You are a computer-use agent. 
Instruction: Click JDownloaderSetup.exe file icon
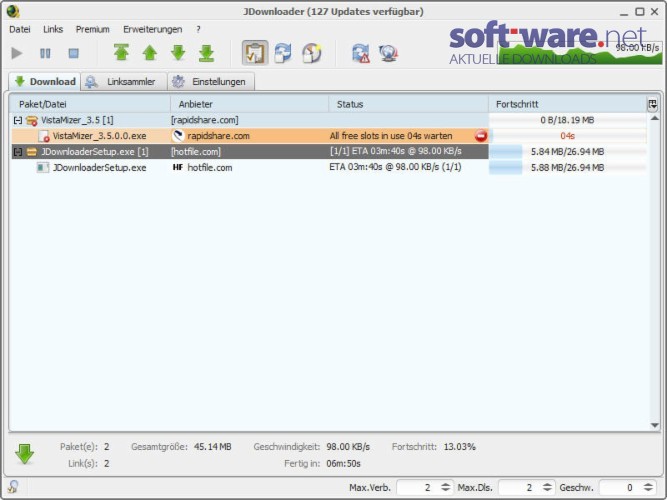coord(43,168)
